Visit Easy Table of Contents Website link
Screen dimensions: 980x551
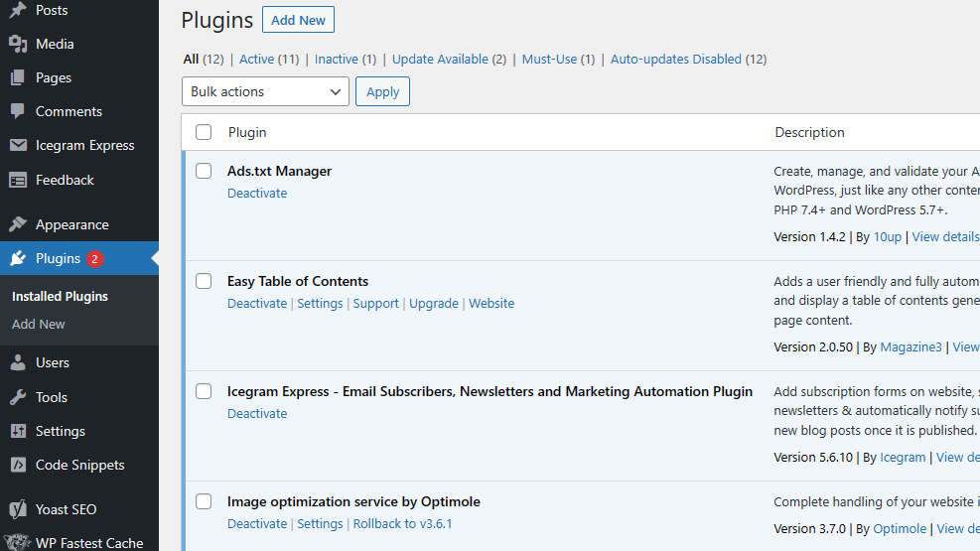click(491, 303)
